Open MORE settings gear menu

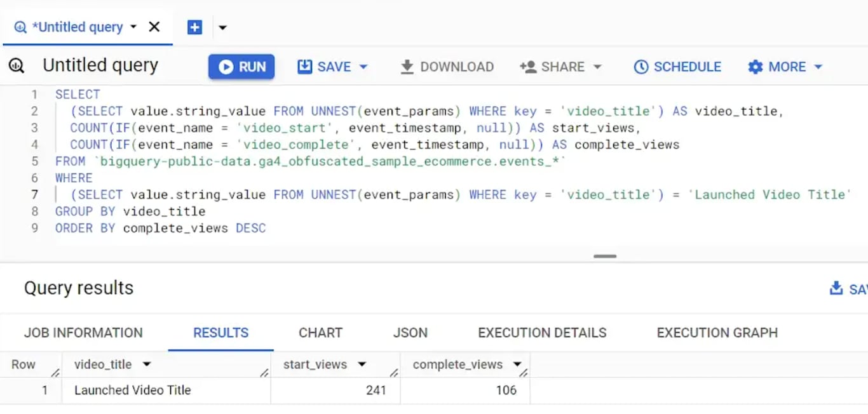pyautogui.click(x=755, y=67)
